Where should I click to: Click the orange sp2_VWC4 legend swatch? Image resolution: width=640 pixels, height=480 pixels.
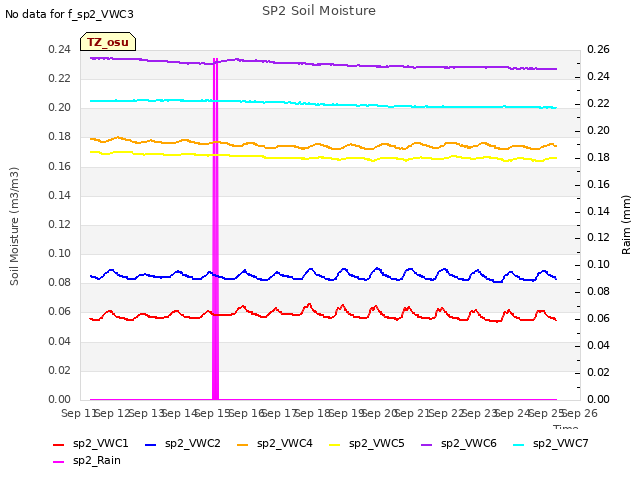coord(242,444)
